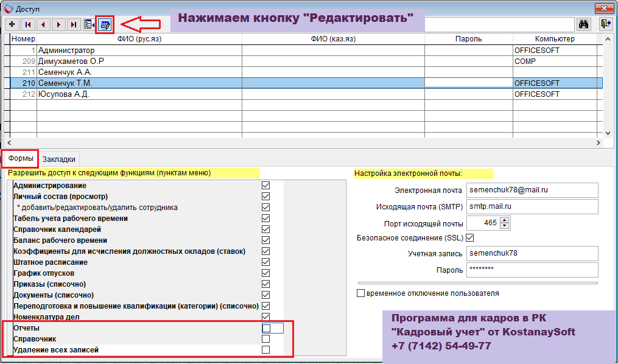
Task: Go to first record in toolbar
Action: [27, 24]
